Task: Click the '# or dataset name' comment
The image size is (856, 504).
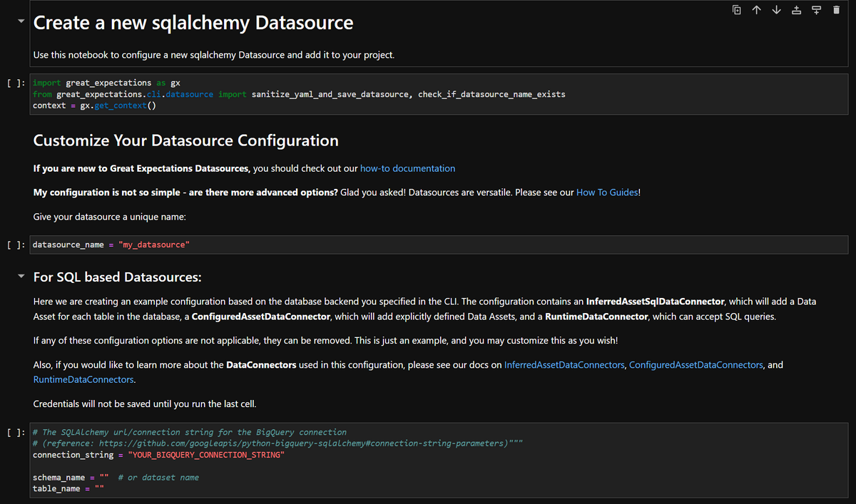Action: (158, 478)
